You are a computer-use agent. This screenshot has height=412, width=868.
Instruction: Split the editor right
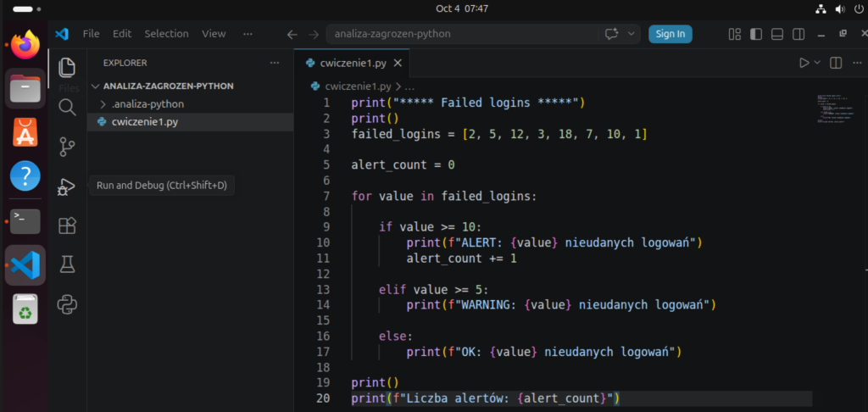(836, 63)
